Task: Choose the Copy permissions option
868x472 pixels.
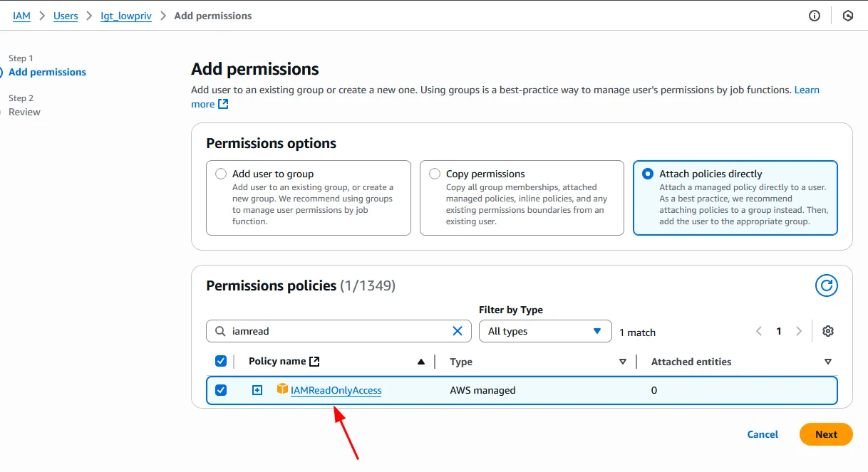Action: tap(435, 174)
